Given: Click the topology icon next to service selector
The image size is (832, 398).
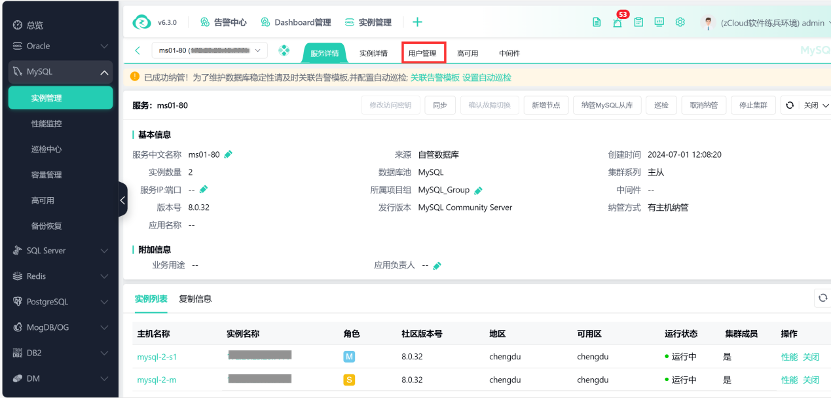Looking at the screenshot, I should tap(284, 51).
